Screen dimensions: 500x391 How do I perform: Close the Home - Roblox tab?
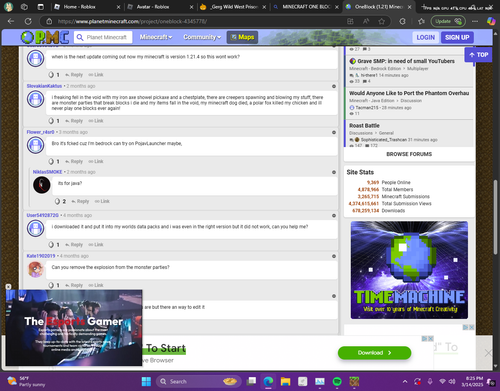[118, 7]
